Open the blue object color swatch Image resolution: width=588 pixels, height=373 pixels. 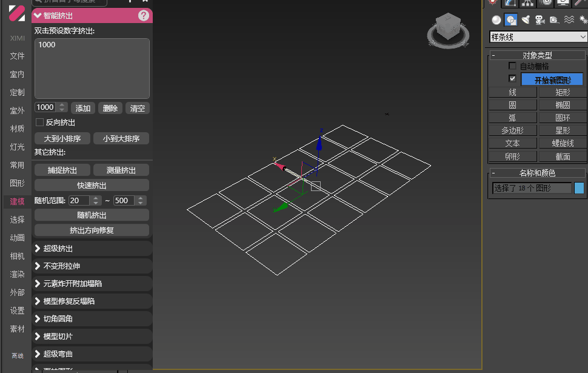579,188
